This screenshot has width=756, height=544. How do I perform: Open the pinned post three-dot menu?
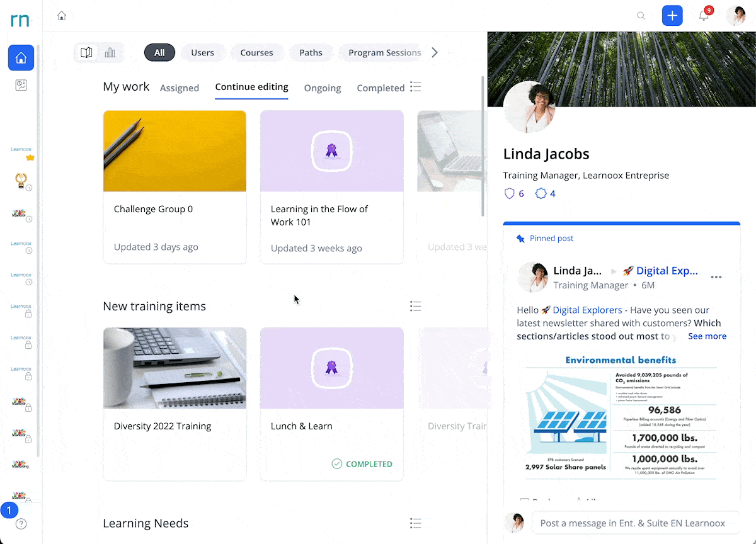(x=716, y=277)
